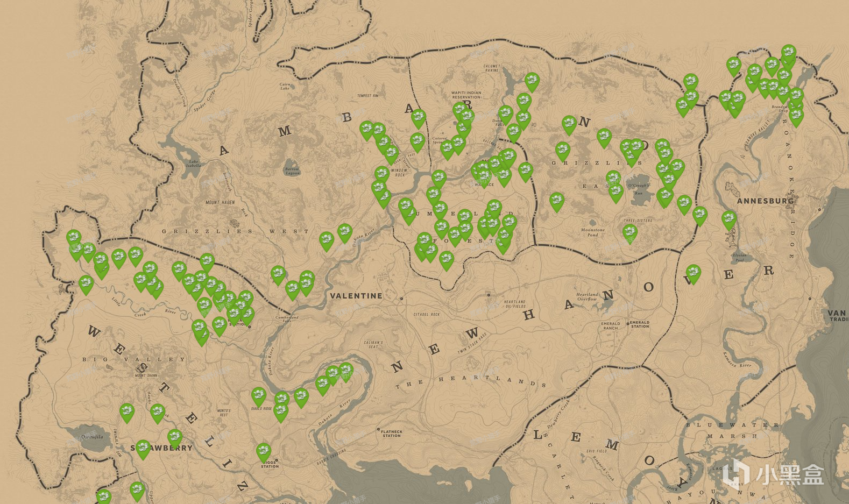The image size is (849, 504).
Task: Select the green pin left of Cotorra Springs label
Action: coord(418,142)
